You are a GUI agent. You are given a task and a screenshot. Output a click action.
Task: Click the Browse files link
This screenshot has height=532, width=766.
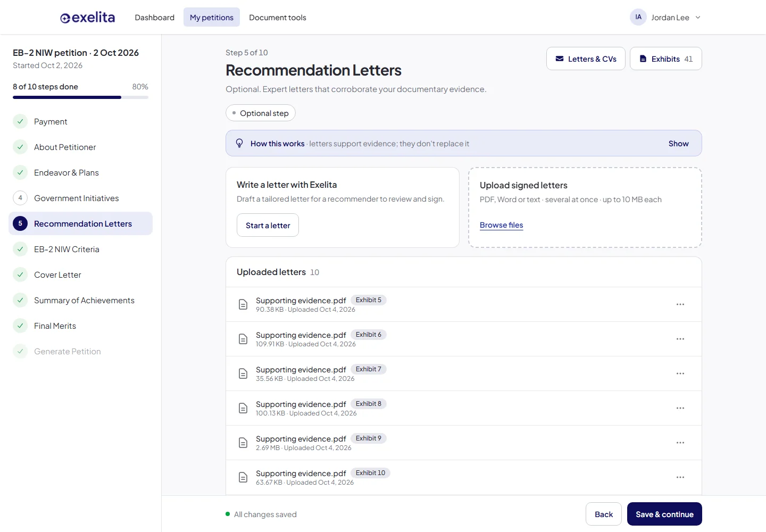click(x=502, y=225)
